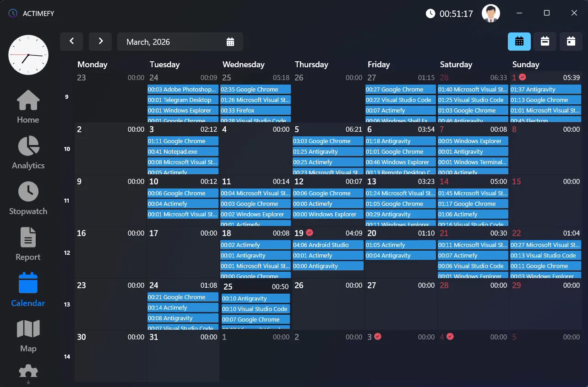This screenshot has height=387, width=588.
Task: Open the Adobe Photoshop entry on March 24
Action: coord(182,89)
